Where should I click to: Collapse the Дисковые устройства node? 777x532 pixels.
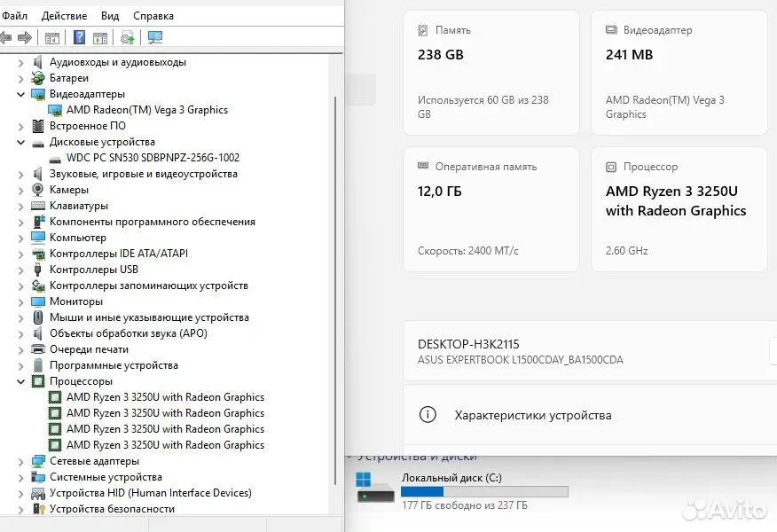click(x=20, y=142)
